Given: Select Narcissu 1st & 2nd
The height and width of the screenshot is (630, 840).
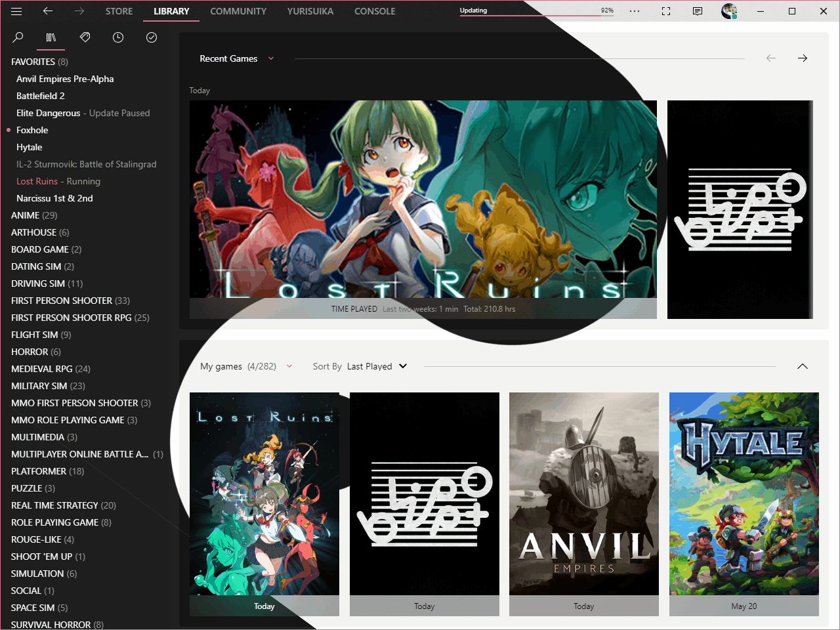Looking at the screenshot, I should (x=54, y=198).
